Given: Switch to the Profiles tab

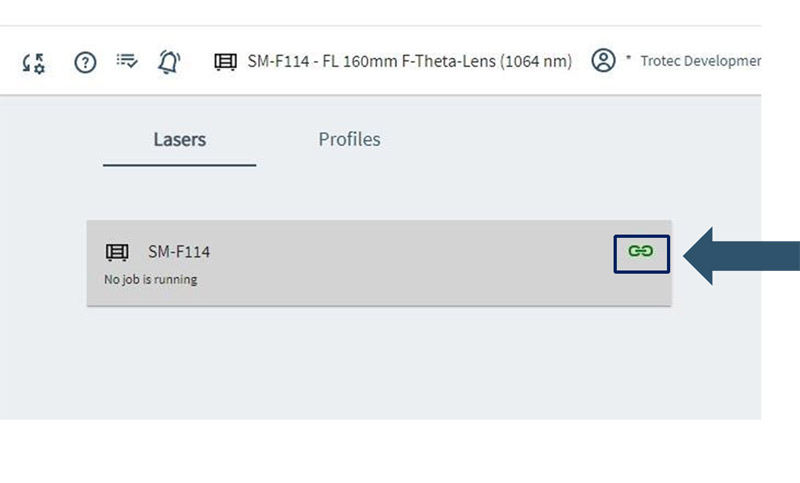Looking at the screenshot, I should pos(349,139).
